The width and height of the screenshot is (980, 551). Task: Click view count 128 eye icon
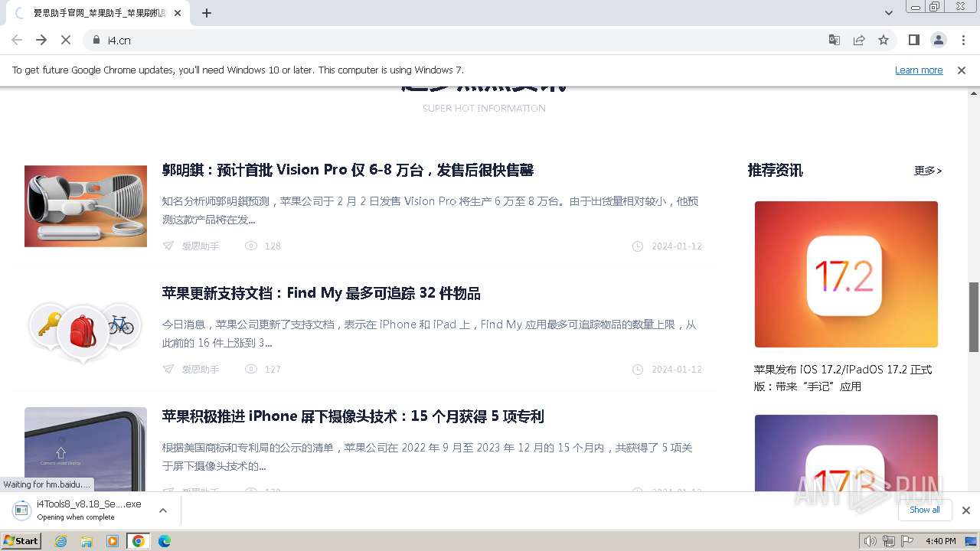click(250, 246)
